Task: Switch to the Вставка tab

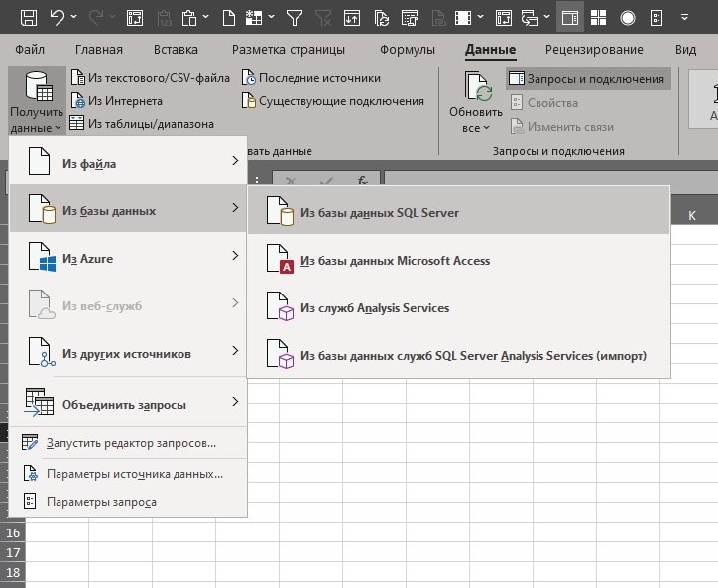Action: [x=176, y=49]
